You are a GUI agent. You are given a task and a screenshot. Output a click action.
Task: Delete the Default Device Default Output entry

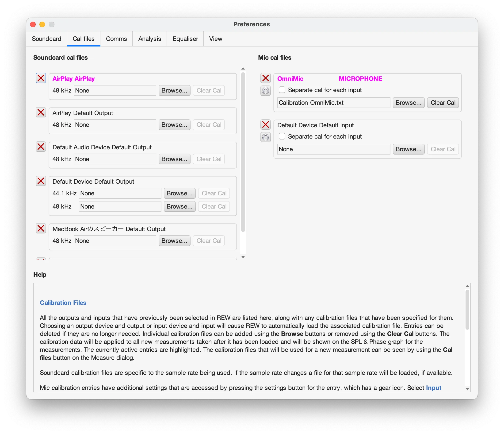point(41,181)
